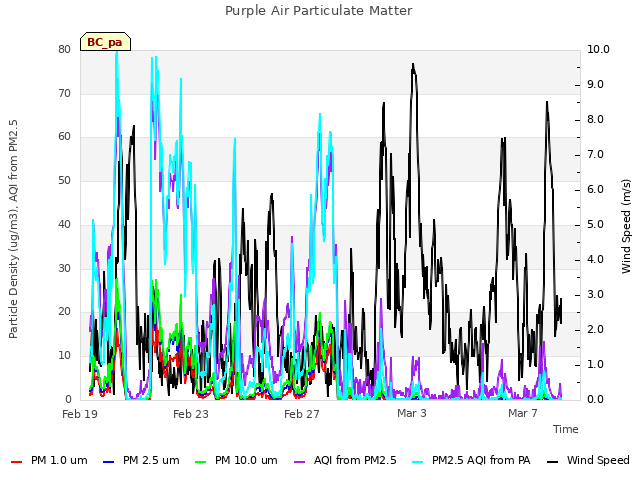This screenshot has width=640, height=480.
Task: Click the 0.0 tick on wind speed axis
Action: click(x=595, y=399)
